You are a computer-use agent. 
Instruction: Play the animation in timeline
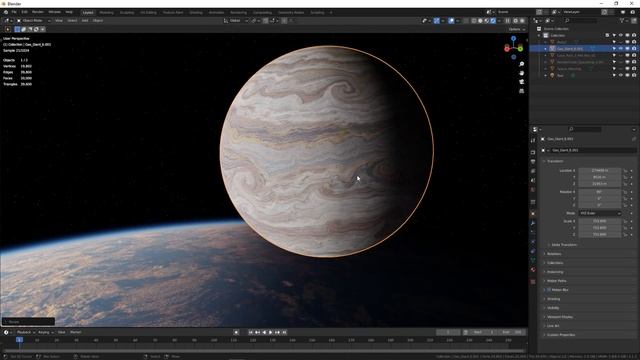click(271, 332)
